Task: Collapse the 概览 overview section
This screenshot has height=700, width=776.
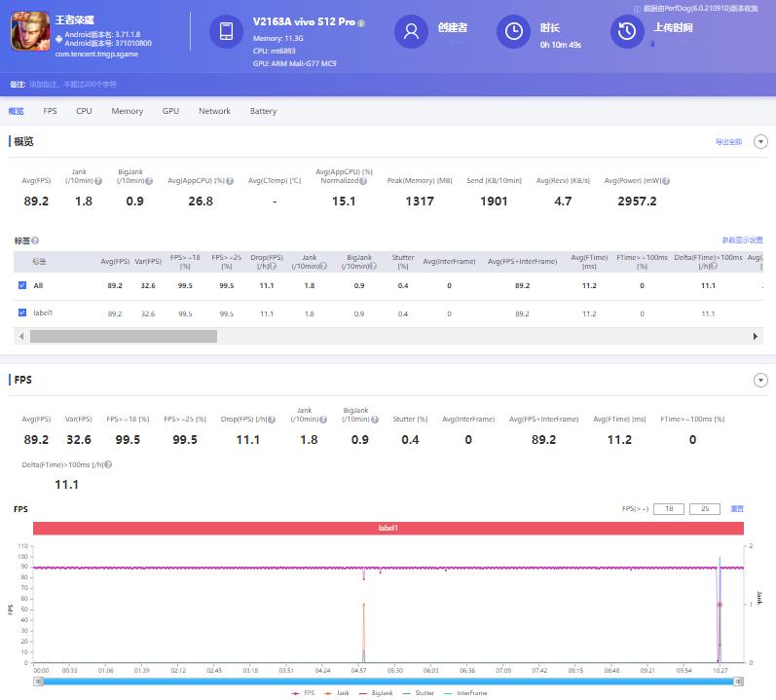Action: (760, 142)
